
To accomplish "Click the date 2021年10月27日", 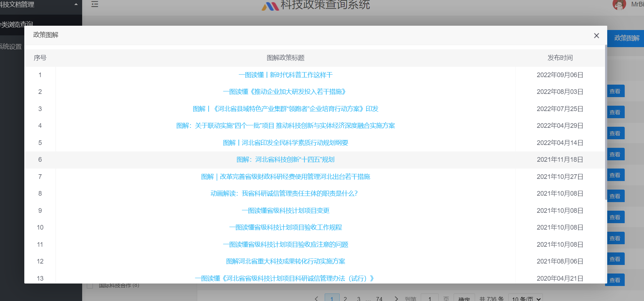I will [560, 177].
